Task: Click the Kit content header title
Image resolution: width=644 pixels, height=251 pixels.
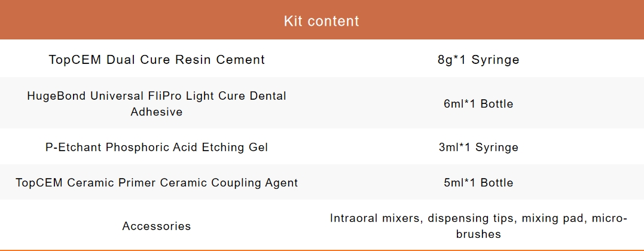Action: 321,22
